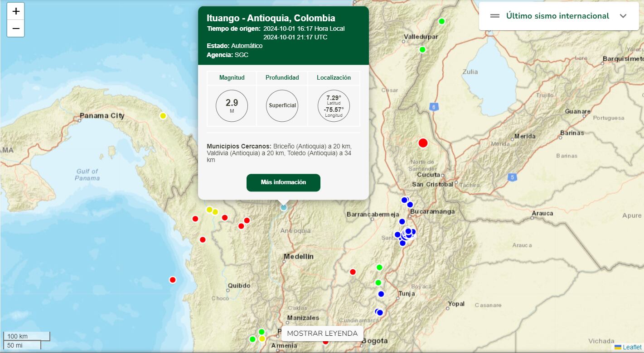
Task: Click the green marker just south of Valledupar
Action: 422,49
